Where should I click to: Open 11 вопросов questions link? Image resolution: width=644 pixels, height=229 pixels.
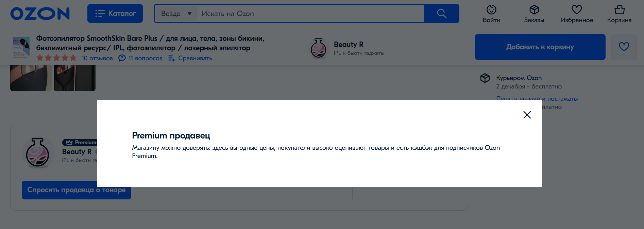140,58
